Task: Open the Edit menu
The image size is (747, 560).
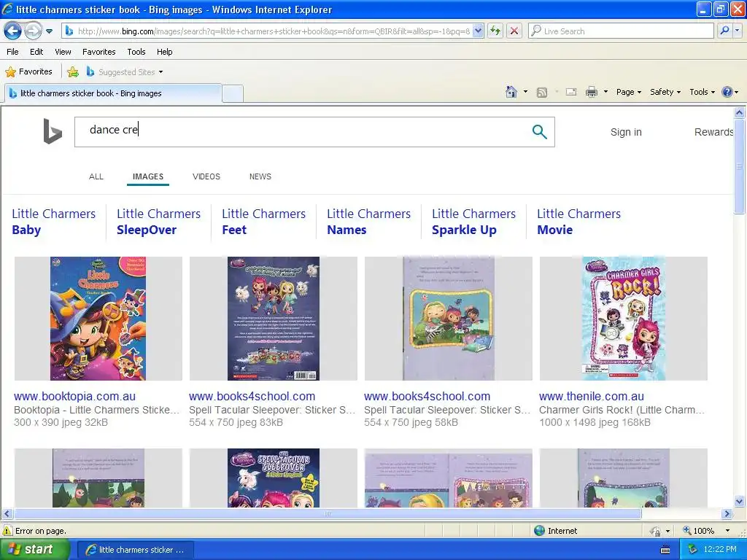Action: click(x=36, y=52)
